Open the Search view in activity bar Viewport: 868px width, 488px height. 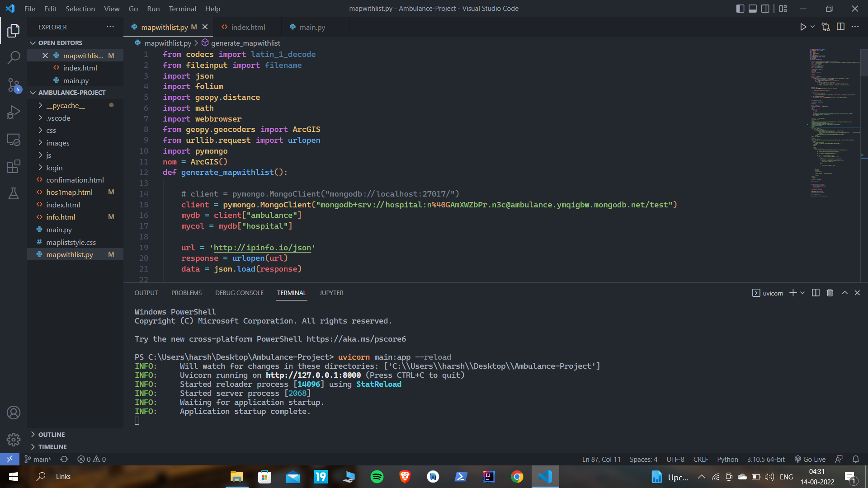14,57
